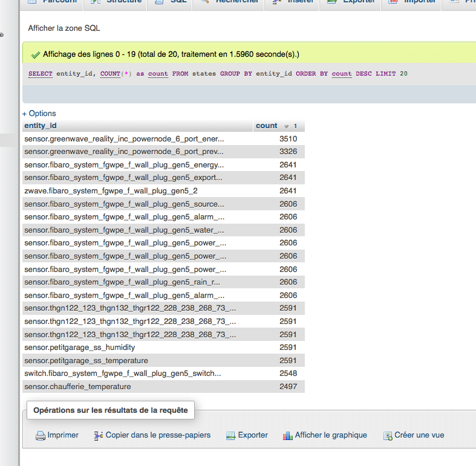Click the fibaro wall plug row ending 'source...'

coord(163,204)
